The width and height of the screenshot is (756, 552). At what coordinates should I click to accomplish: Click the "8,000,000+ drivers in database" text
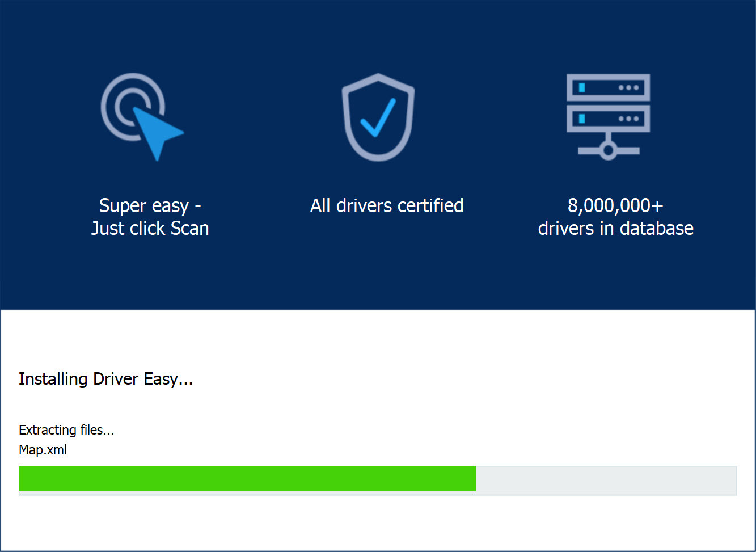pyautogui.click(x=616, y=217)
